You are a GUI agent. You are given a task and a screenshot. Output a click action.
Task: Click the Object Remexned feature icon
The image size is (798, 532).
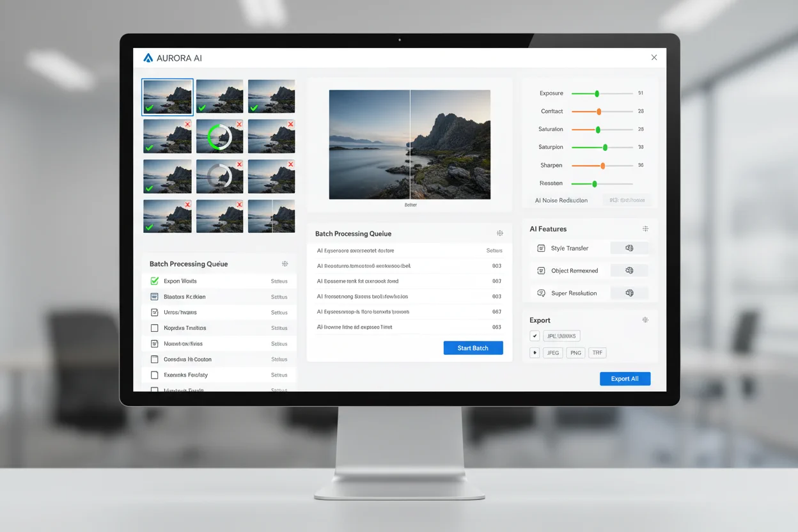pyautogui.click(x=541, y=270)
